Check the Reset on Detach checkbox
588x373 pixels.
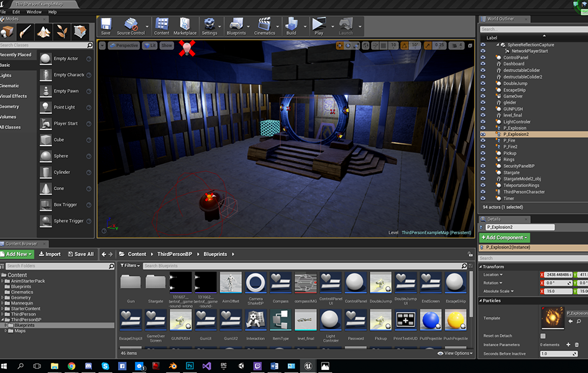click(543, 336)
